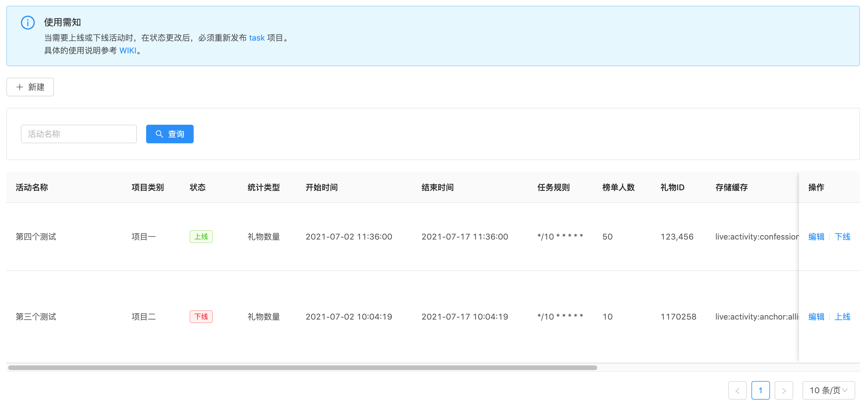This screenshot has height=406, width=868.
Task: Go to next page arrow
Action: 784,391
